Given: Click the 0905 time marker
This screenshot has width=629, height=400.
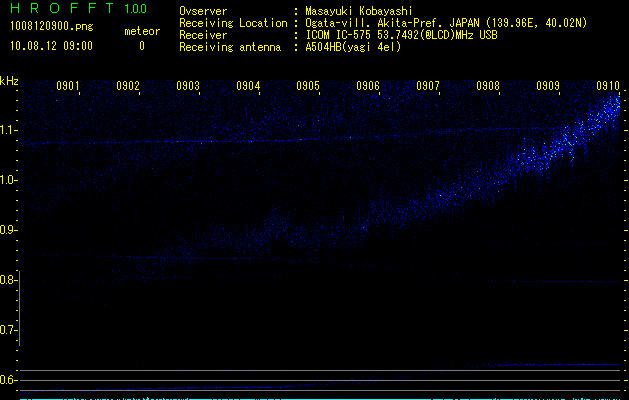Looking at the screenshot, I should point(308,86).
